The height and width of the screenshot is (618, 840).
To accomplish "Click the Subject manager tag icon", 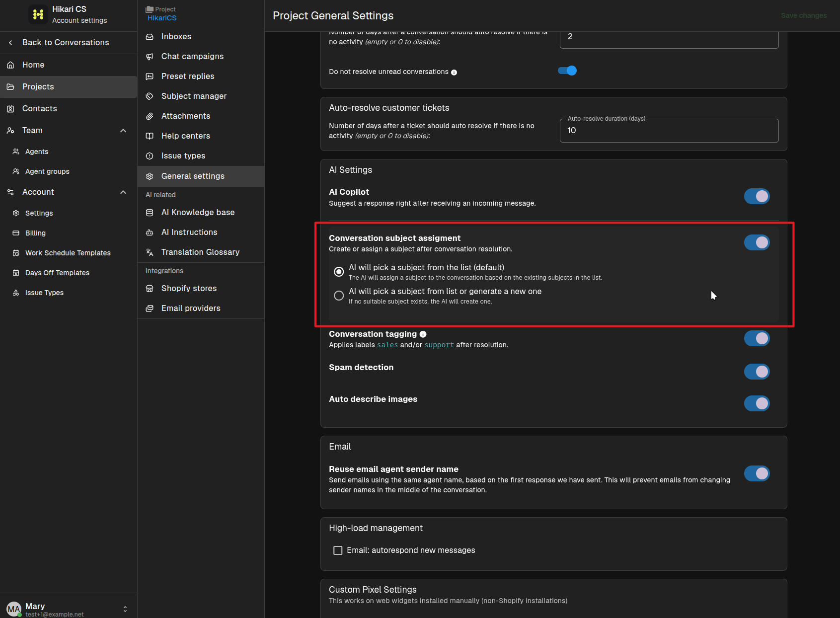I will point(150,96).
